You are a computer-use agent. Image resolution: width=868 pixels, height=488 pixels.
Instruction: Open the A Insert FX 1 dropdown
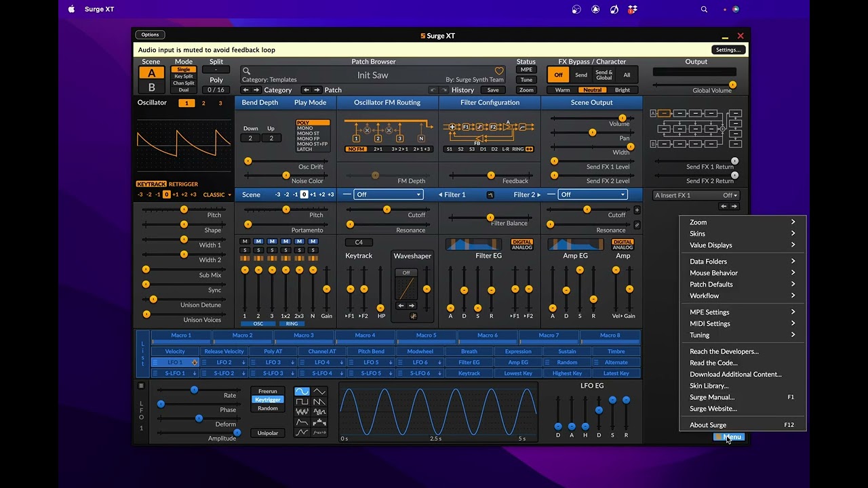coord(696,195)
